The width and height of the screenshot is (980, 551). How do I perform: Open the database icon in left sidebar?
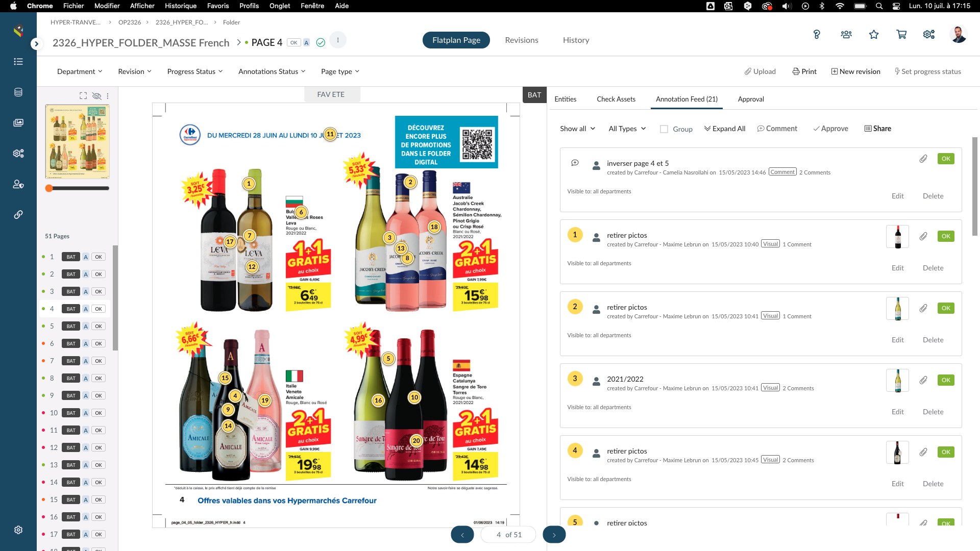point(18,92)
